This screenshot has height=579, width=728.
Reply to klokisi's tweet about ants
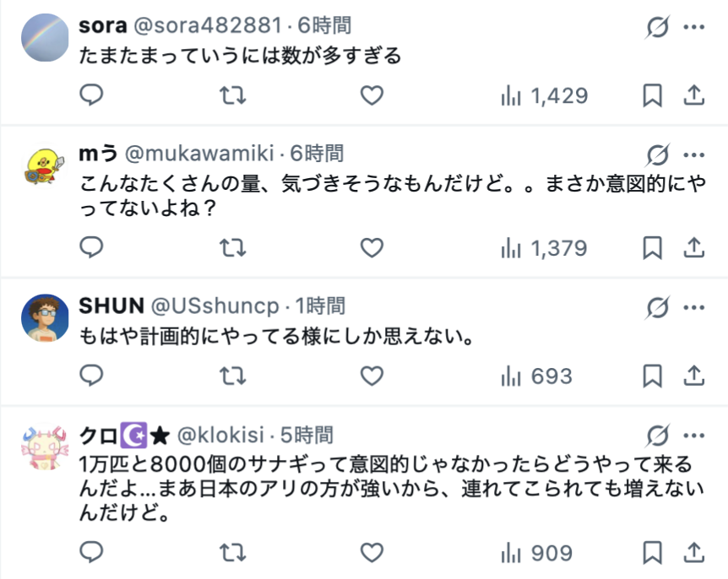click(92, 553)
